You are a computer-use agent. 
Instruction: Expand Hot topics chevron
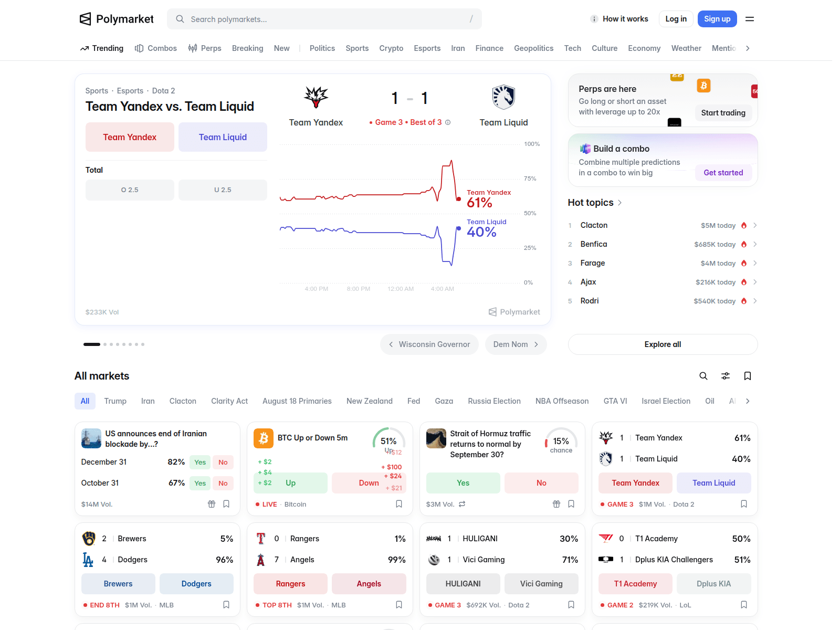pyautogui.click(x=620, y=203)
